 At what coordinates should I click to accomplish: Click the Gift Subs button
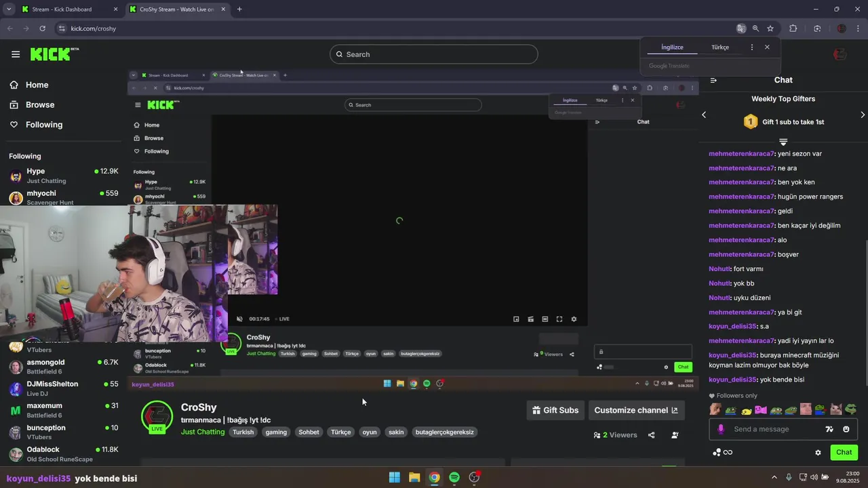[555, 410]
